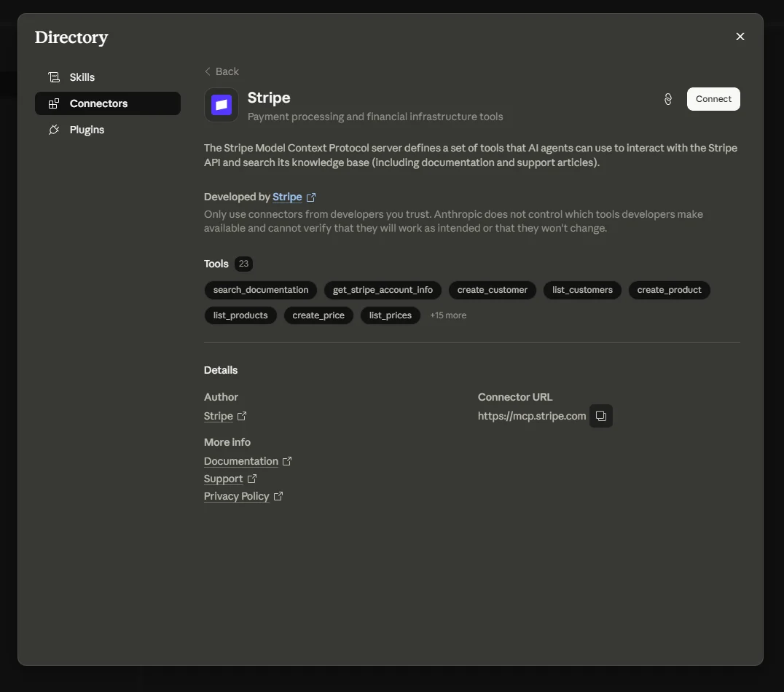The height and width of the screenshot is (692, 784).
Task: Click external-link icon beside Documentation
Action: (287, 461)
